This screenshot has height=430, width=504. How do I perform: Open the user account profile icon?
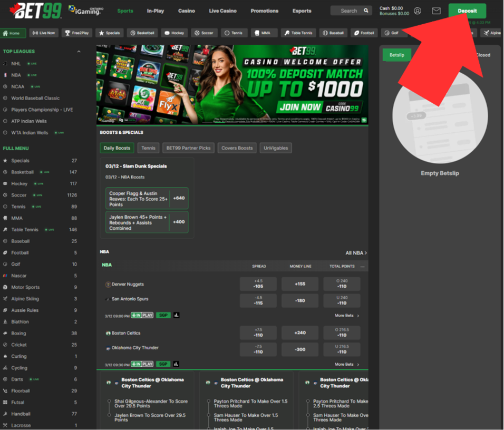(418, 11)
